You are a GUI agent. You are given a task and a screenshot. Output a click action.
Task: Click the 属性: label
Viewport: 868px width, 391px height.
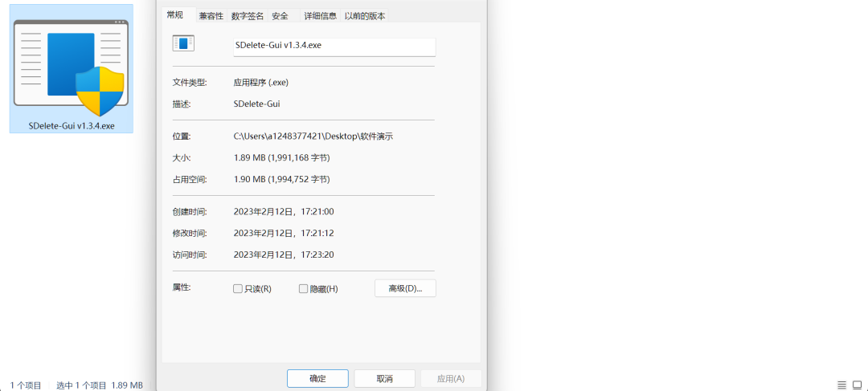tap(182, 287)
